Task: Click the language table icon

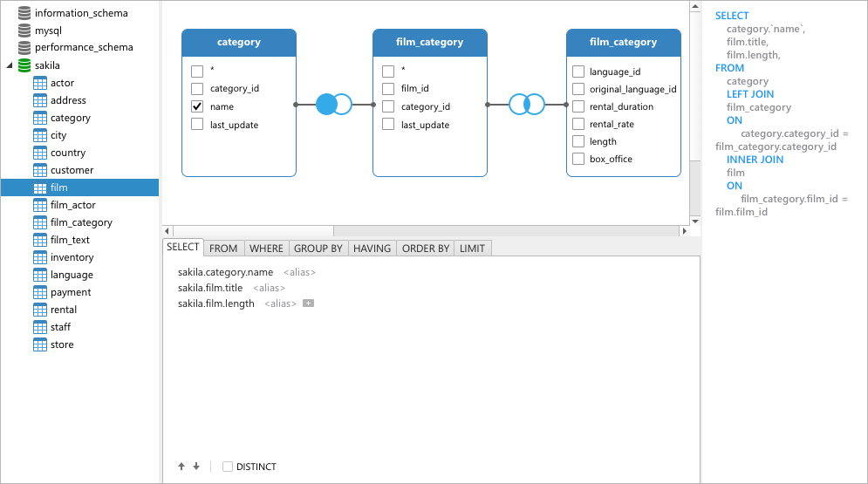Action: click(40, 275)
